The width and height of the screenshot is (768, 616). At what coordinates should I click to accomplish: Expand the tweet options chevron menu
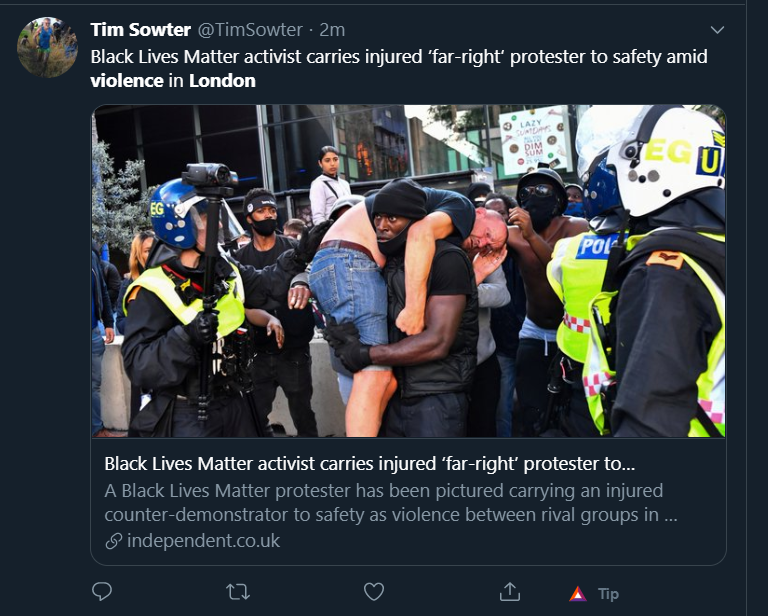717,30
